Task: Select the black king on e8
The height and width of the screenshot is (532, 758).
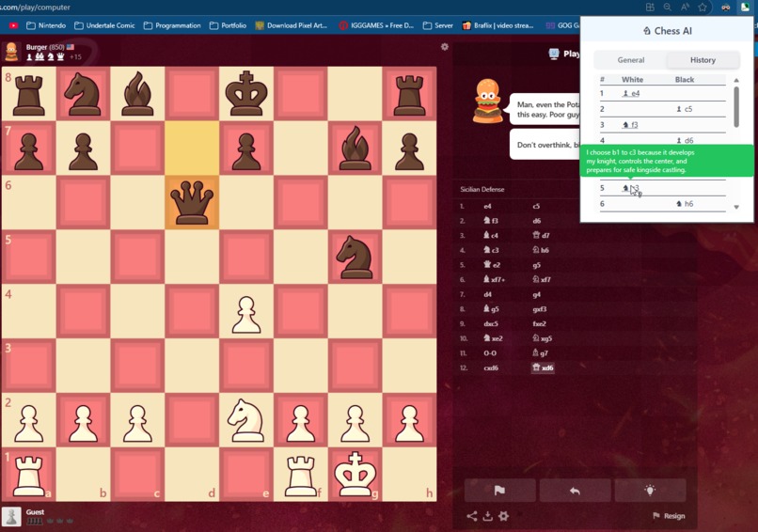Action: click(x=246, y=94)
